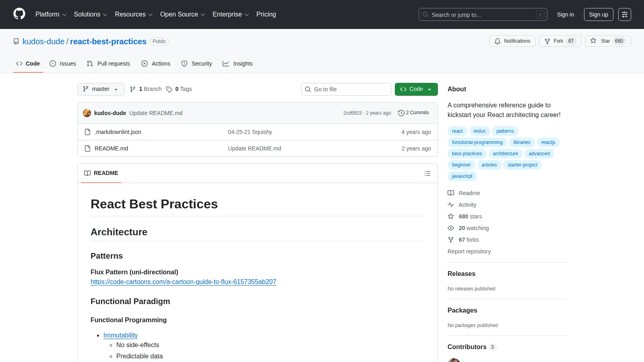
Task: Click the pulse icon beside Activity
Action: pyautogui.click(x=451, y=205)
